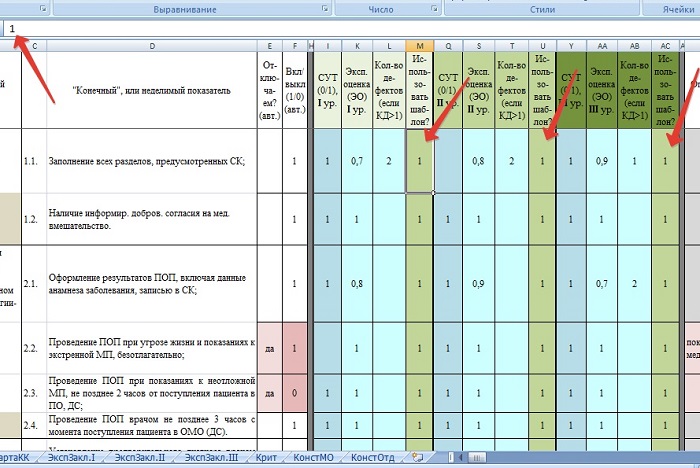700x468 pixels.
Task: Click the 0,8 value in row 2.1 column K
Action: coord(357,284)
